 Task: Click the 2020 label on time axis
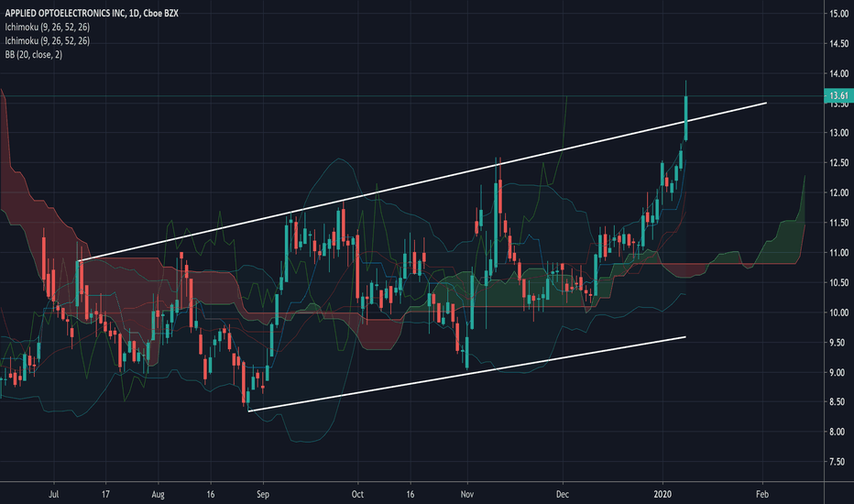662,494
